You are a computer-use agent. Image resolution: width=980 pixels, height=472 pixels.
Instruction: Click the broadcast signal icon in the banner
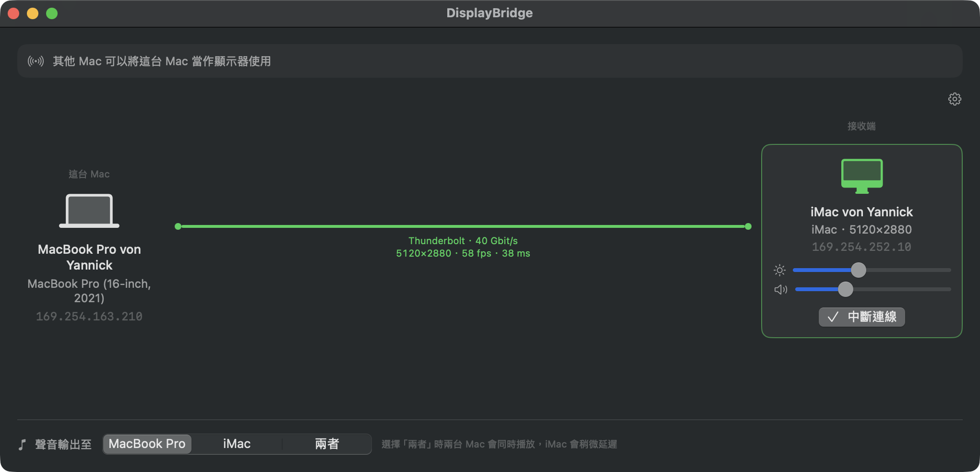click(x=36, y=61)
